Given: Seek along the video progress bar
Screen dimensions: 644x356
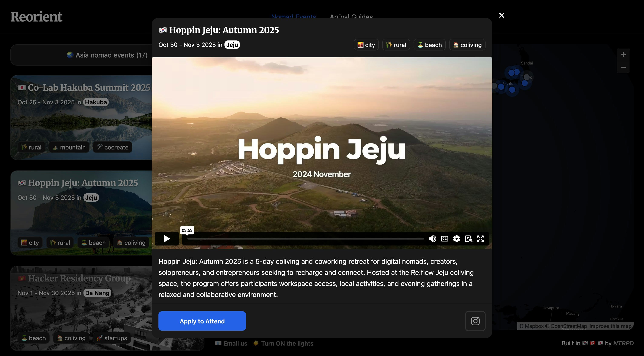Looking at the screenshot, I should point(306,238).
